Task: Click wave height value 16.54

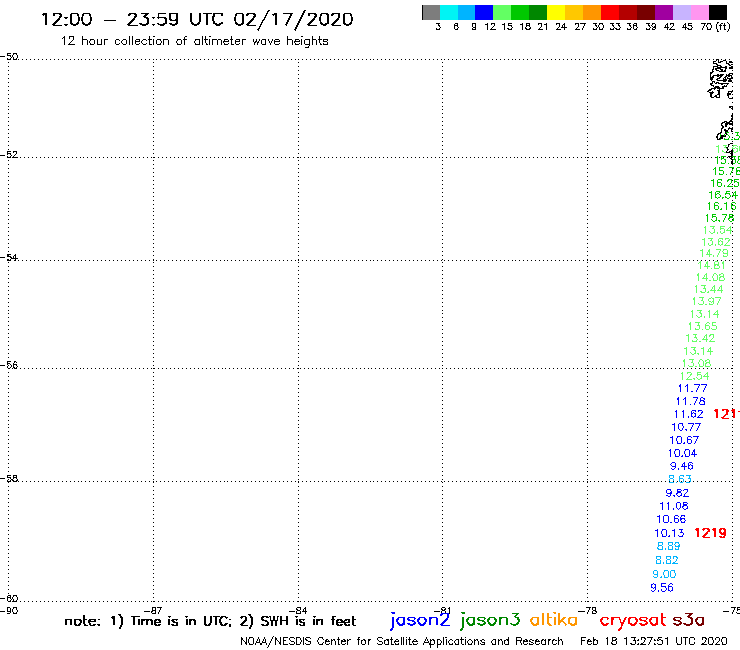Action: pos(723,195)
